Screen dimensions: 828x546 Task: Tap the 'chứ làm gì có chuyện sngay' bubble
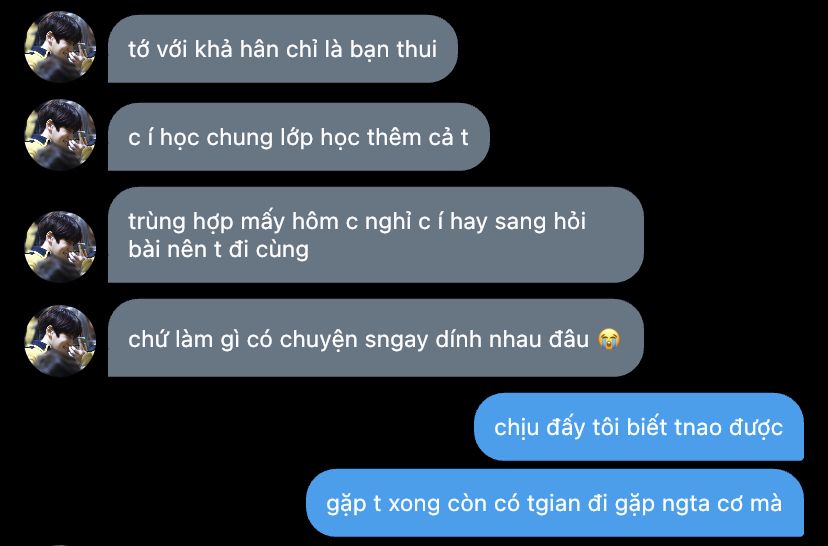coord(375,338)
